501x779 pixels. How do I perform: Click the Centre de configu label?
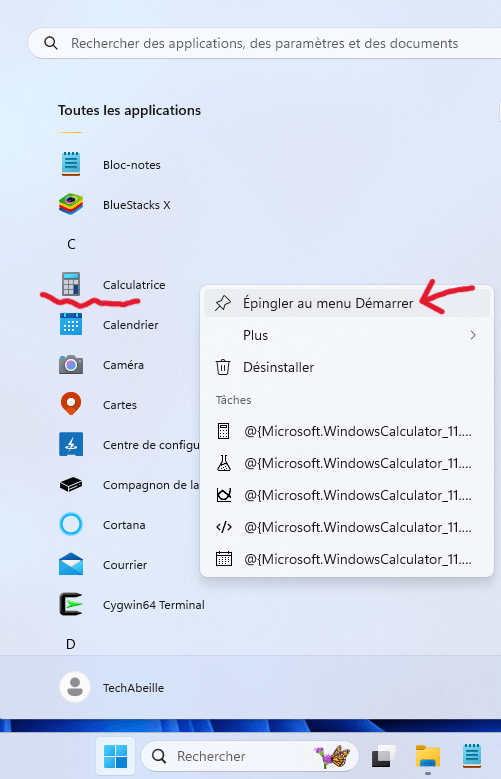click(151, 445)
